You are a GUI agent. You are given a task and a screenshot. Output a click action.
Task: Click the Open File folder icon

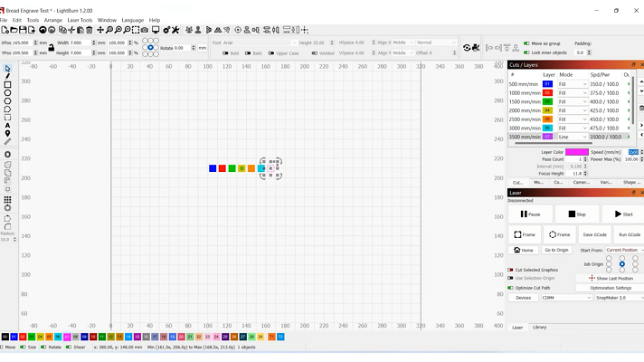pos(14,30)
